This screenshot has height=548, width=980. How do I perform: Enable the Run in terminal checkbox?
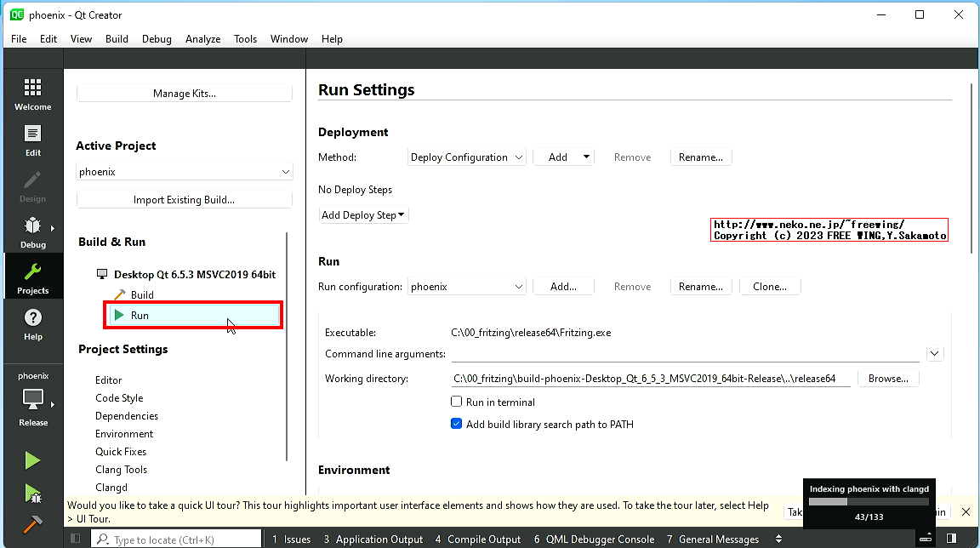456,402
